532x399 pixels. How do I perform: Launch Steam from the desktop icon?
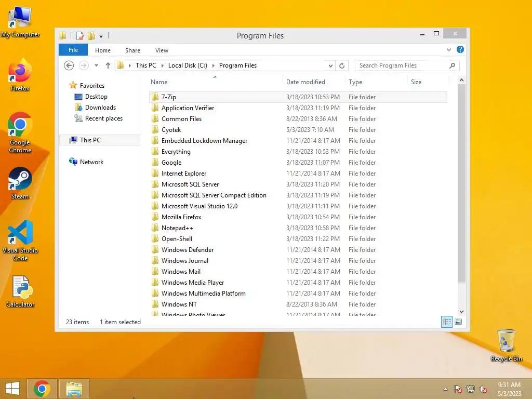coord(20,183)
